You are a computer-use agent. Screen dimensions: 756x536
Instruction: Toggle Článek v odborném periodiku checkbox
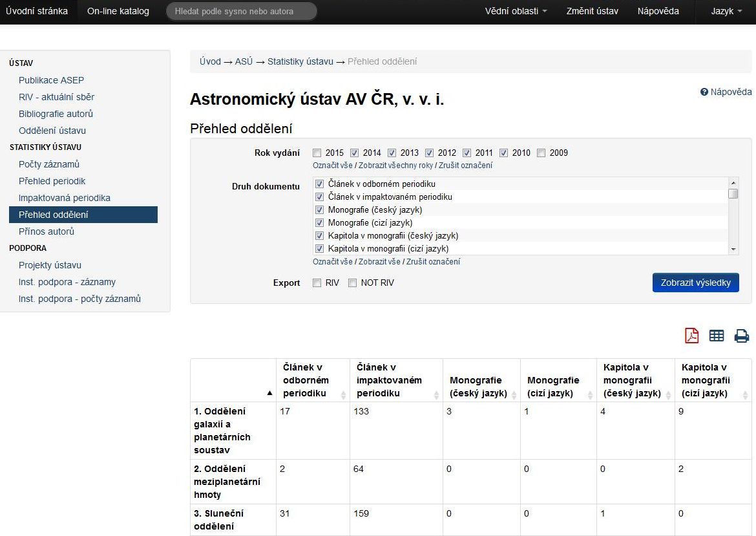(319, 184)
